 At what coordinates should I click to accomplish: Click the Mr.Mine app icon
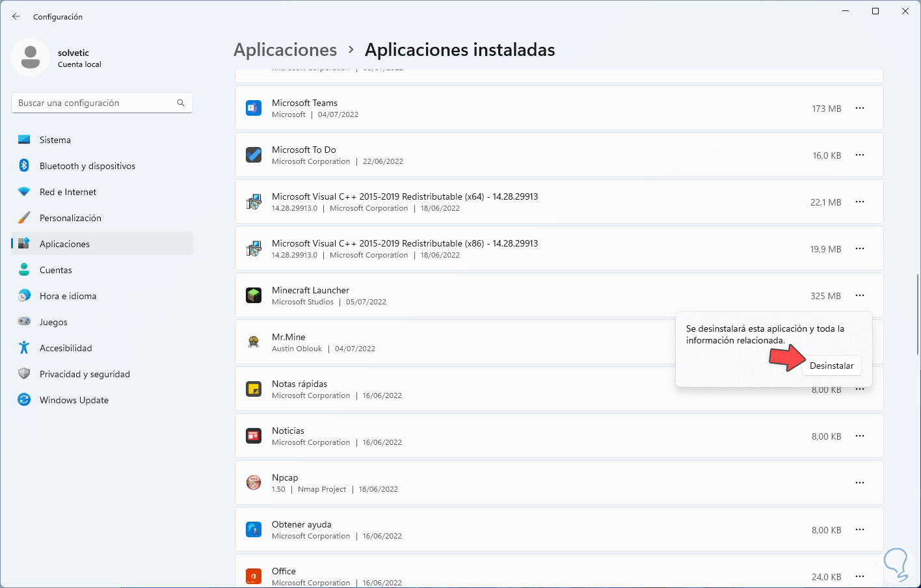point(254,342)
